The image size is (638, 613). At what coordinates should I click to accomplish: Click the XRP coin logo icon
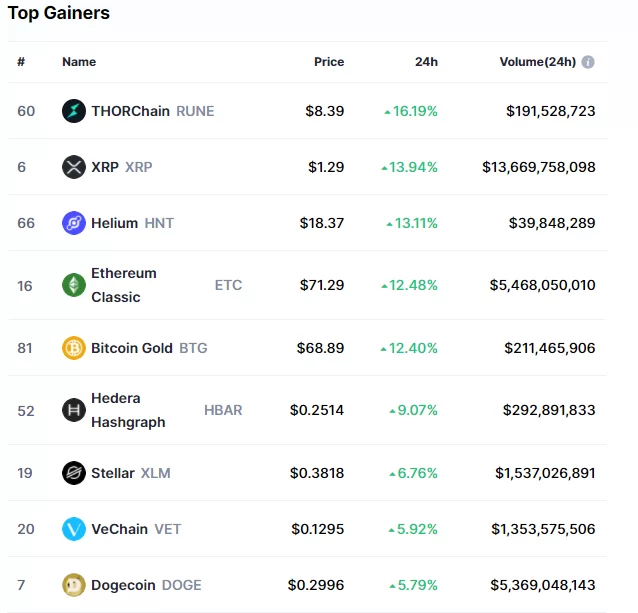[x=74, y=167]
